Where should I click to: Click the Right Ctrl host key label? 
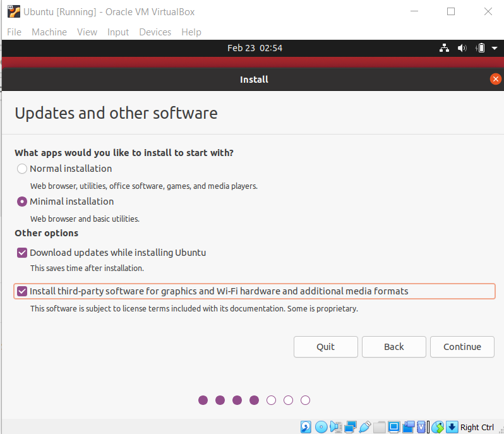(x=477, y=427)
